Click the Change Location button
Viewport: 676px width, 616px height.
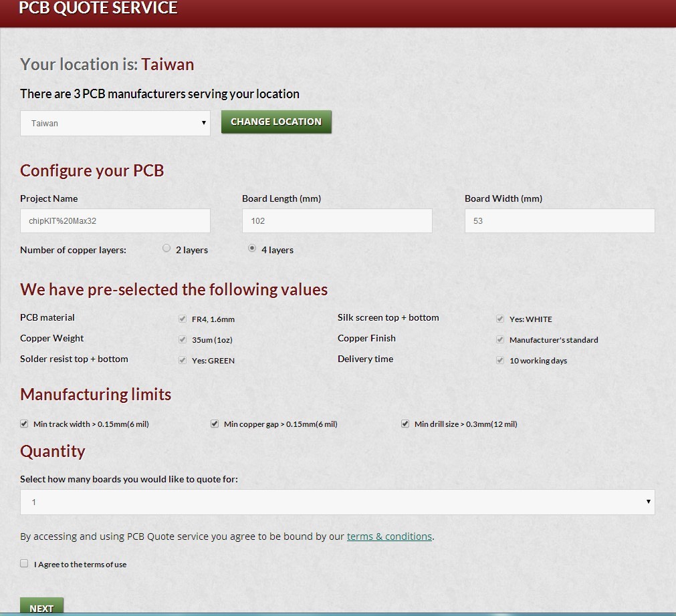(x=276, y=122)
